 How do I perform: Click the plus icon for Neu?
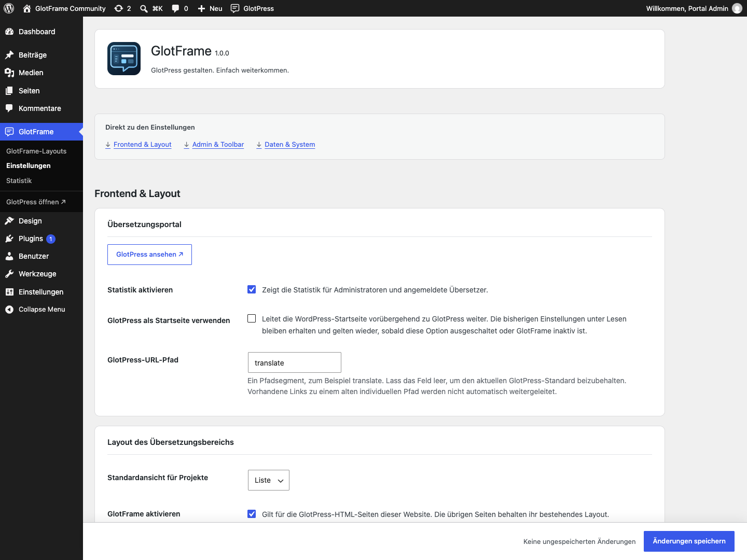[x=202, y=8]
